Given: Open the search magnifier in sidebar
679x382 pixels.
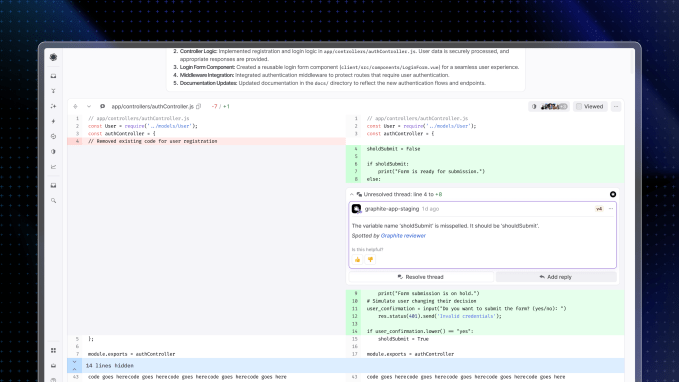Looking at the screenshot, I should 53,201.
